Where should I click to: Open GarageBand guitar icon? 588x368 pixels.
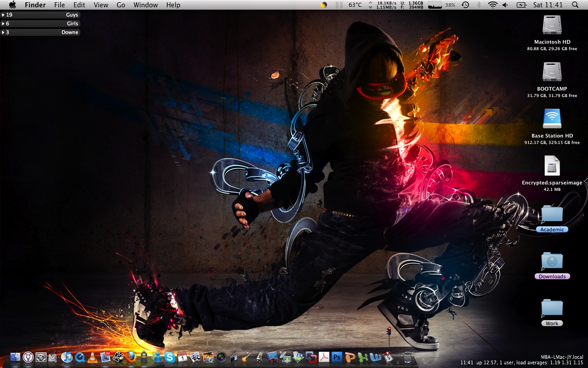click(x=246, y=356)
